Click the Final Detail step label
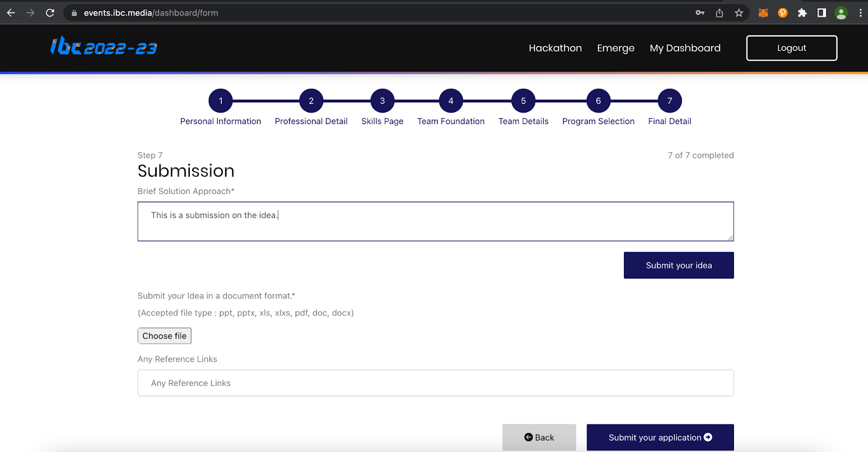868x452 pixels. [x=670, y=121]
